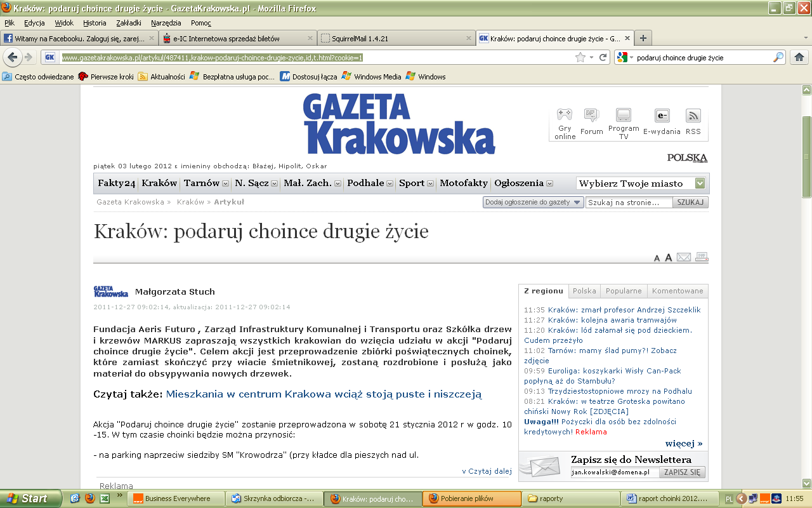Expand the Sport menu dropdown arrow
Viewport: 812px width, 508px height.
[x=430, y=184]
